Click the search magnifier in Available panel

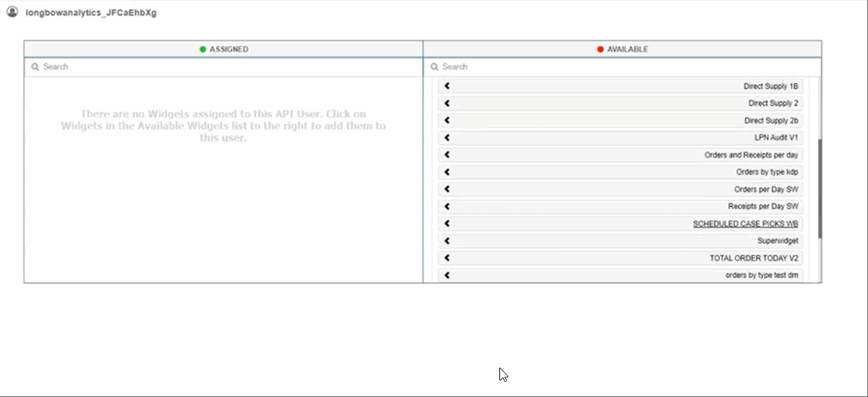434,67
